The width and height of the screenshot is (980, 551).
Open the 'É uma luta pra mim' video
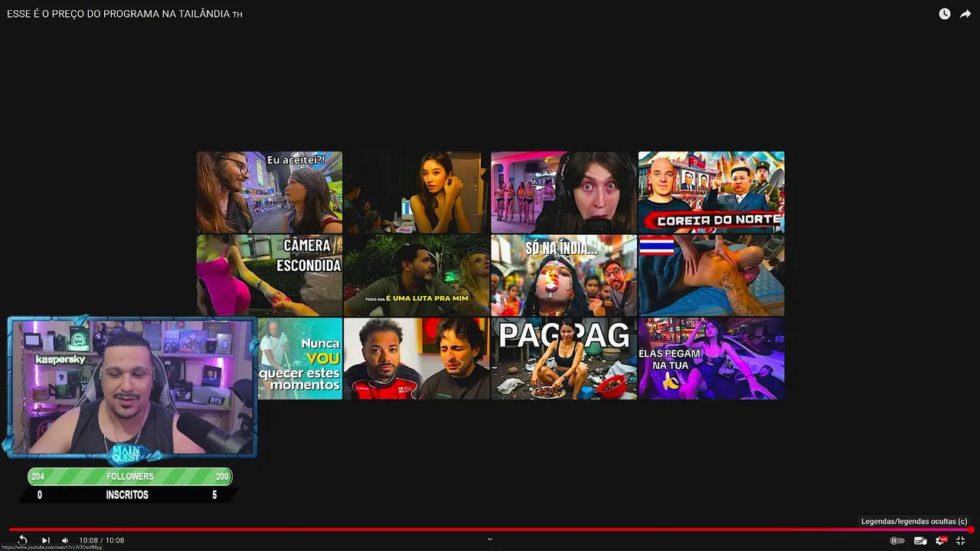[416, 275]
